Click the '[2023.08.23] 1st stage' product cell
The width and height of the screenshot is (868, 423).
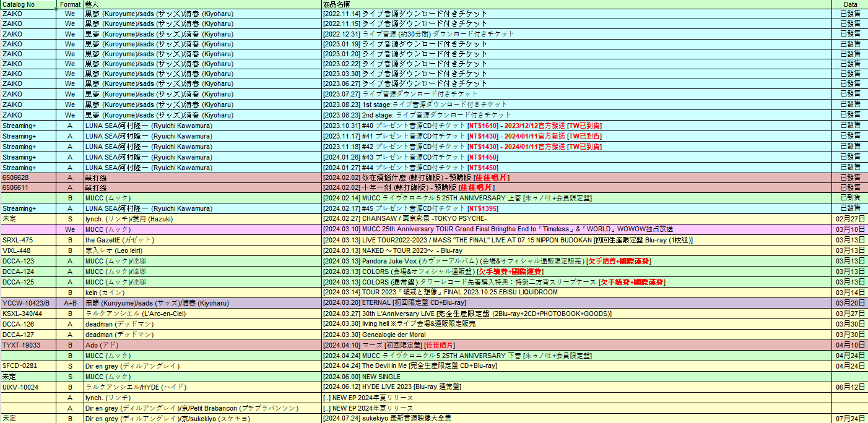click(577, 105)
